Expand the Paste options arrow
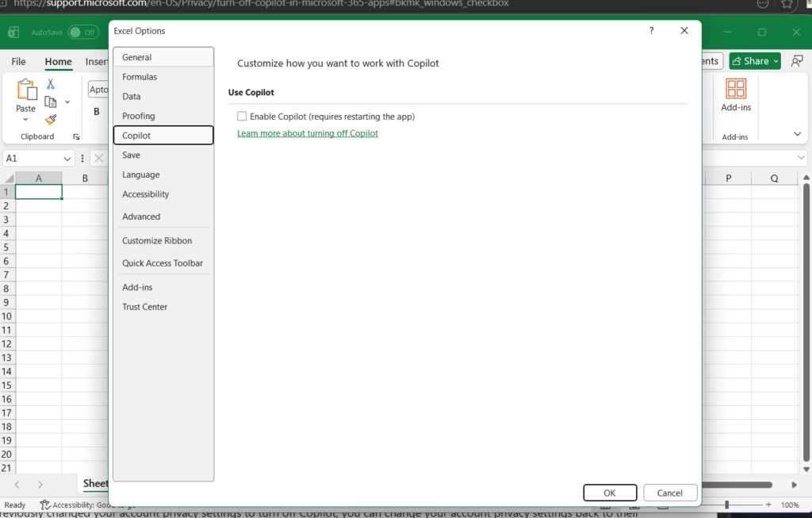This screenshot has width=812, height=518. click(x=25, y=120)
